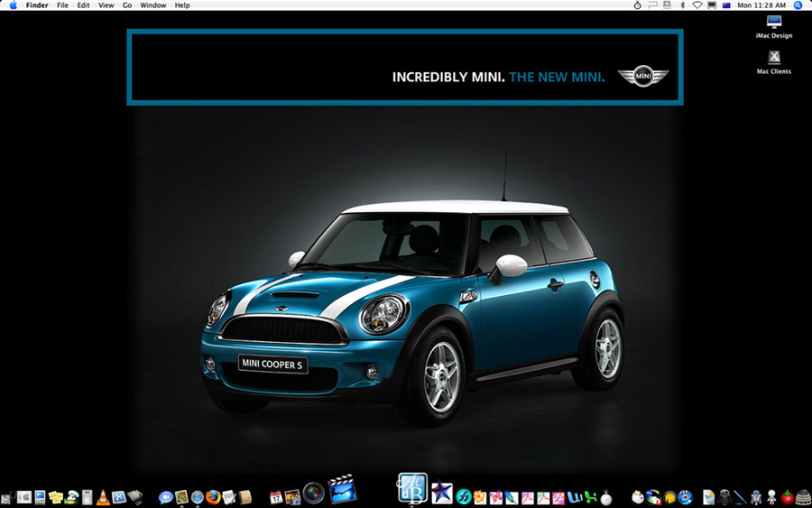Open TextEdit in the Dock
Image resolution: width=812 pixels, height=508 pixels.
pyautogui.click(x=228, y=497)
